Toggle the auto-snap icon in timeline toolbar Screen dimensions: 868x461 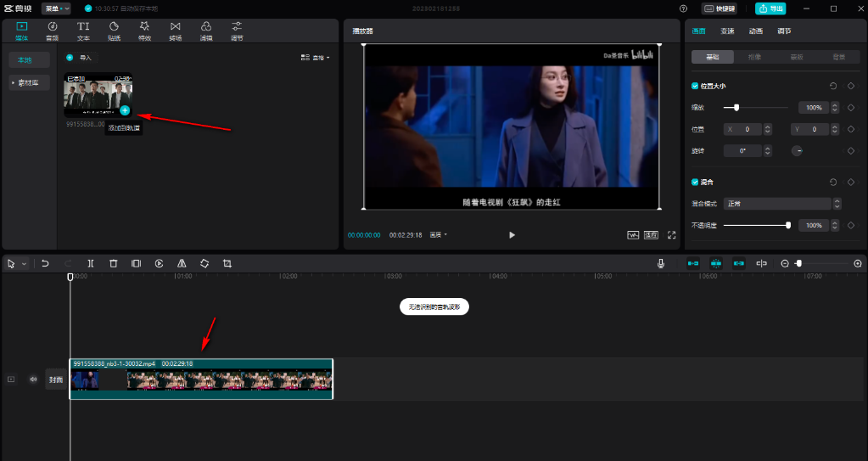click(x=716, y=264)
